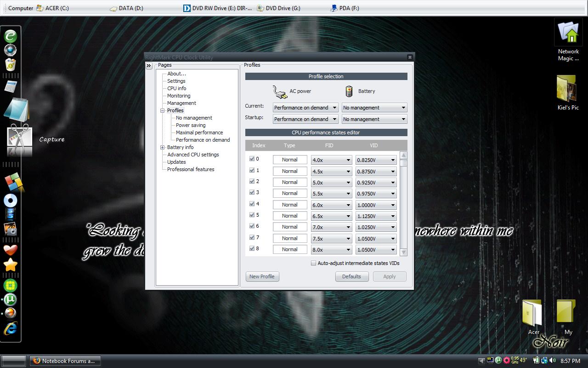The height and width of the screenshot is (368, 588).
Task: Uncheck performance state index 6
Action: (252, 226)
